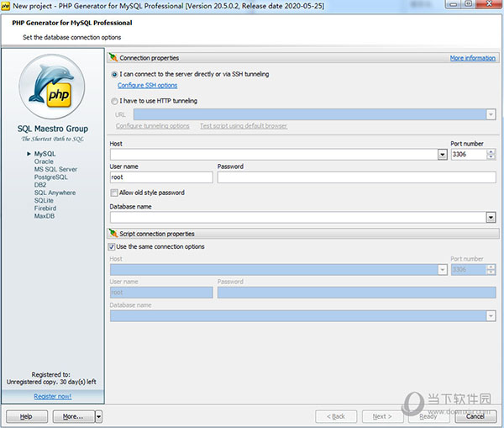The height and width of the screenshot is (428, 504).
Task: Select DB2 in the database list
Action: pos(40,185)
